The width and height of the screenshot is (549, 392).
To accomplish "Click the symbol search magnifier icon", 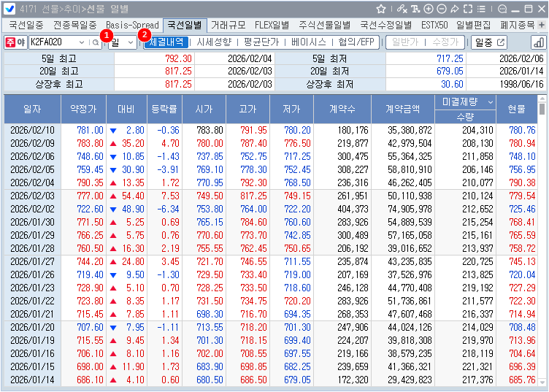I will pyautogui.click(x=95, y=42).
